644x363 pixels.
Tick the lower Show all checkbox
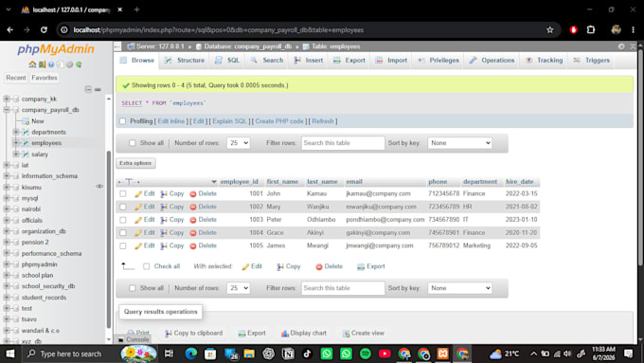[x=133, y=288]
